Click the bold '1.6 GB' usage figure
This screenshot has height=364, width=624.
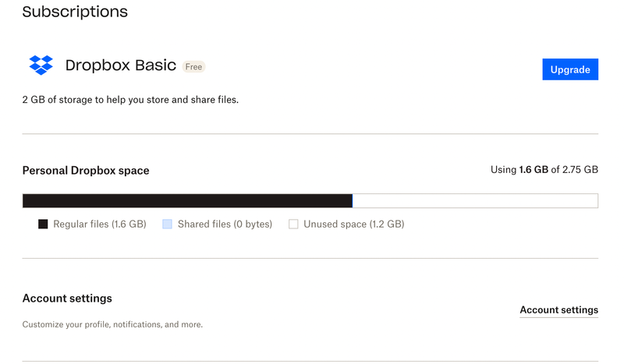pos(534,170)
